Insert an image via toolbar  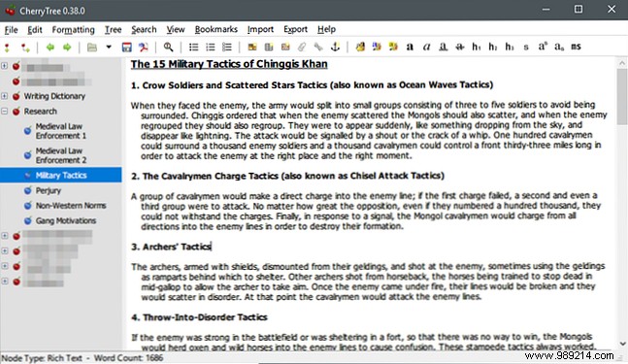pos(252,47)
